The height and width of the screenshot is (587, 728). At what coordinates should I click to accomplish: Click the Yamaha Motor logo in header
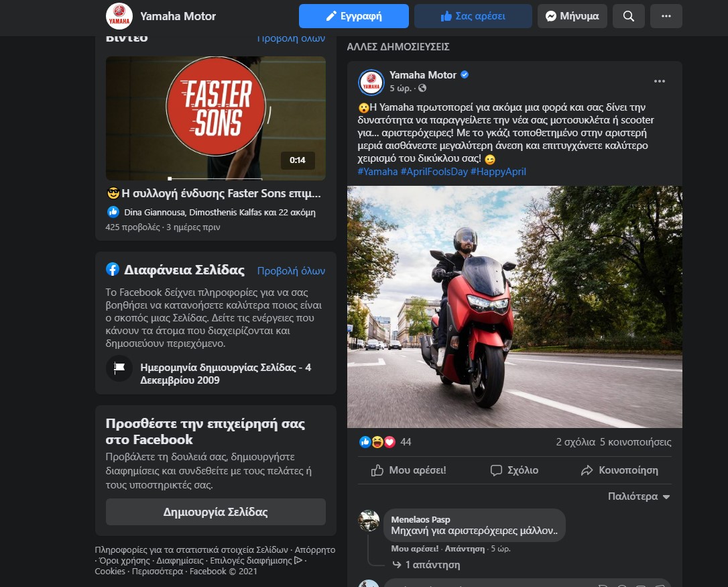coord(119,16)
